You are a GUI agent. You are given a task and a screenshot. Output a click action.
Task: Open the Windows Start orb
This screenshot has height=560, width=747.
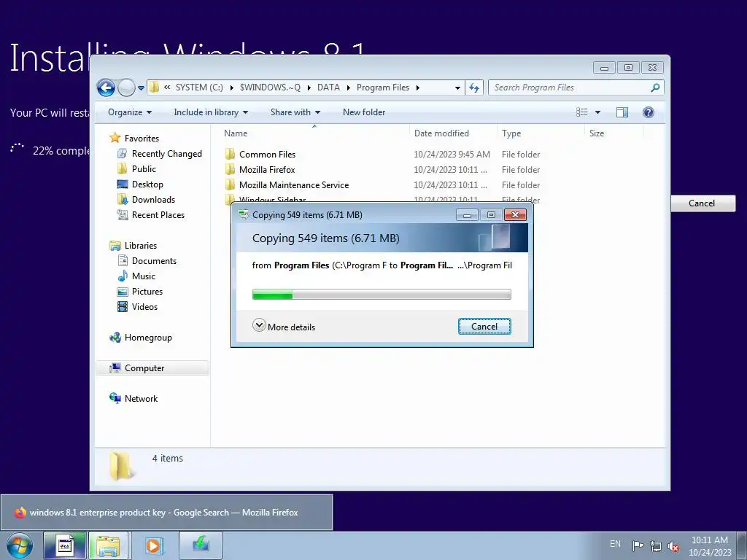[x=20, y=545]
